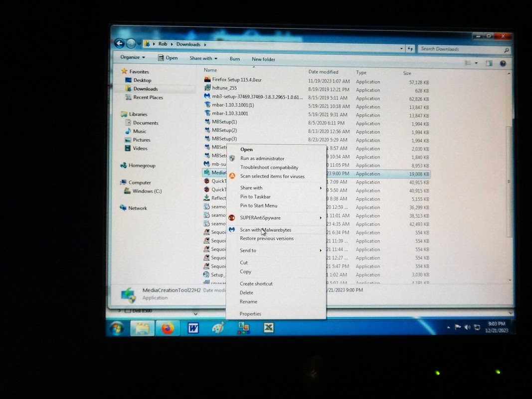Select Troubleshoot compatibility
The height and width of the screenshot is (399, 532).
click(x=269, y=167)
